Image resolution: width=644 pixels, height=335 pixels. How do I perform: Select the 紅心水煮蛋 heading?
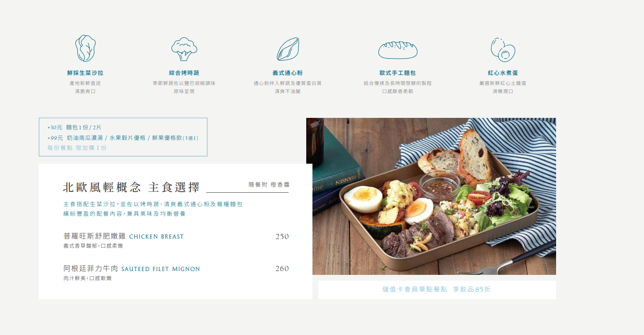(x=503, y=73)
